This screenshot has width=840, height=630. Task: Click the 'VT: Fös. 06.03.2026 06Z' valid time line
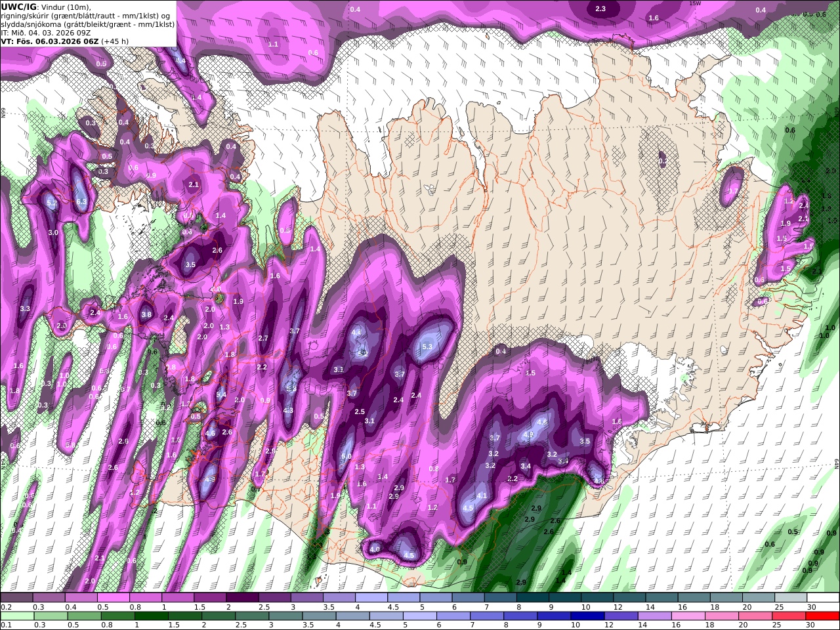pos(50,41)
